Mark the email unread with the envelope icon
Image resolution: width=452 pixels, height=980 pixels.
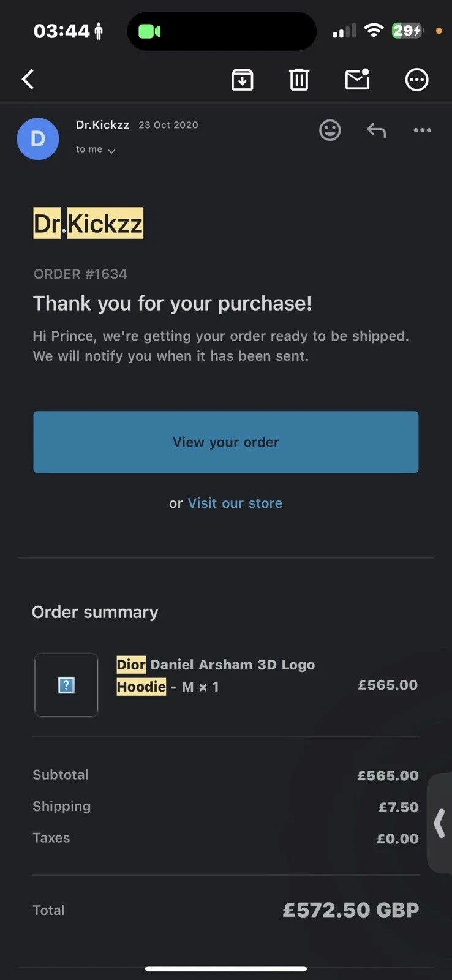click(357, 80)
